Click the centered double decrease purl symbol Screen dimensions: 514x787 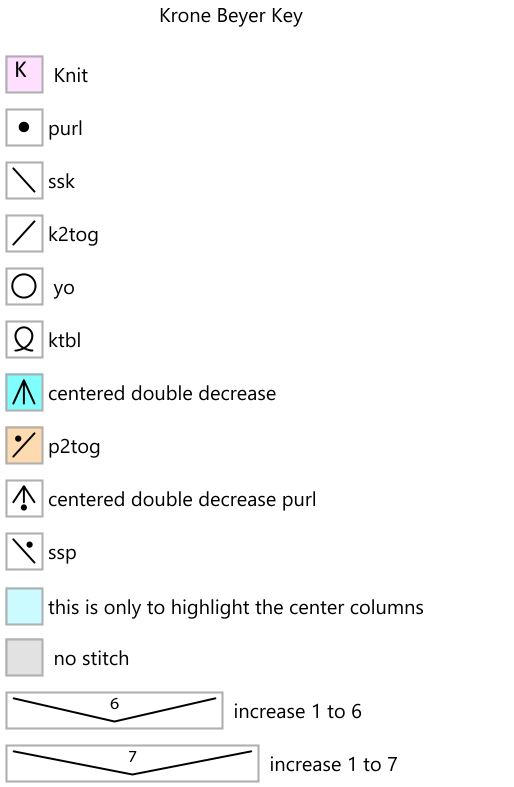click(24, 498)
